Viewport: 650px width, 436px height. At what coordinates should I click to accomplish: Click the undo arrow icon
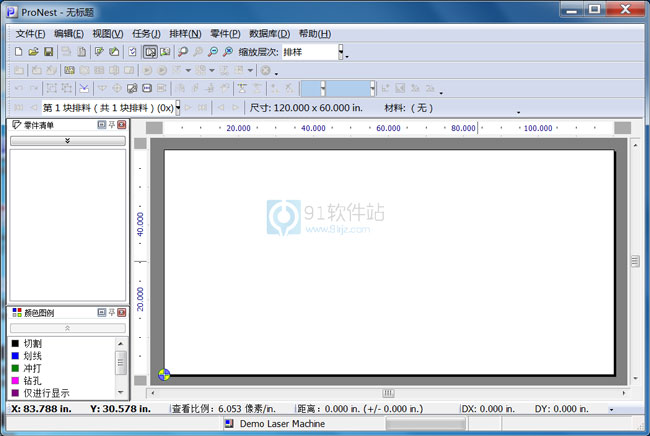coord(19,88)
